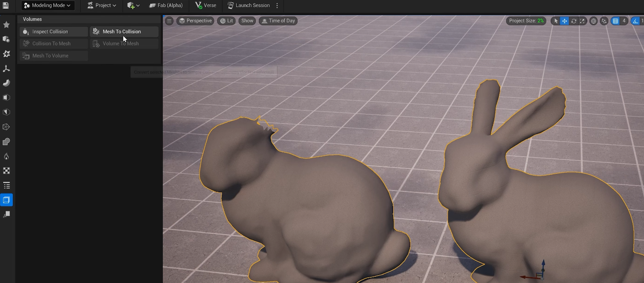644x283 pixels.
Task: Select the Create starburst category in the sidebar
Action: (x=6, y=54)
